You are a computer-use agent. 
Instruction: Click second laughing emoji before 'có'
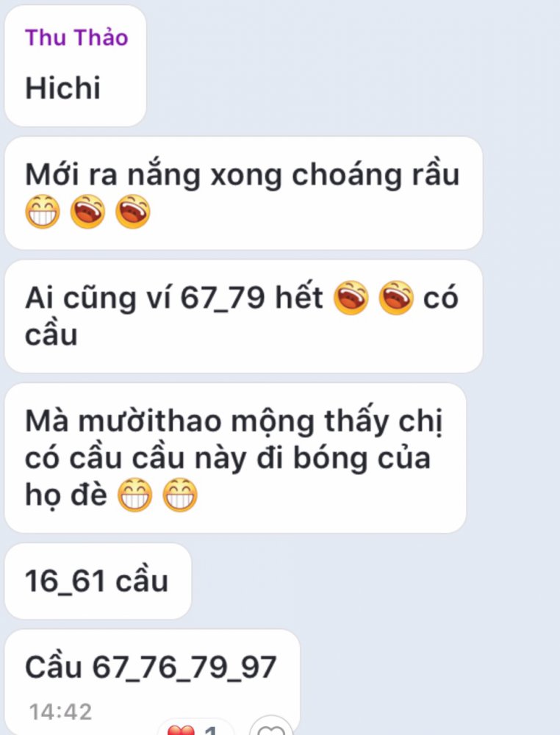396,298
